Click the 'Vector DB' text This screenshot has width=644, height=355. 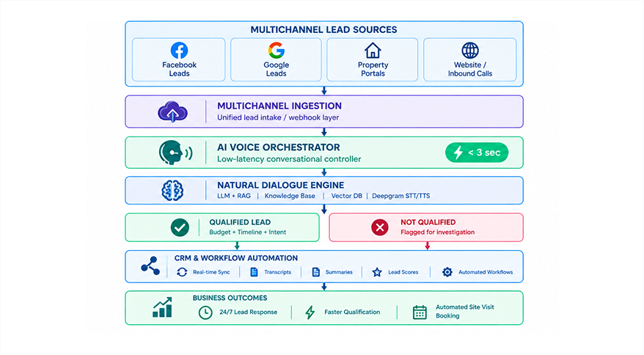point(347,196)
